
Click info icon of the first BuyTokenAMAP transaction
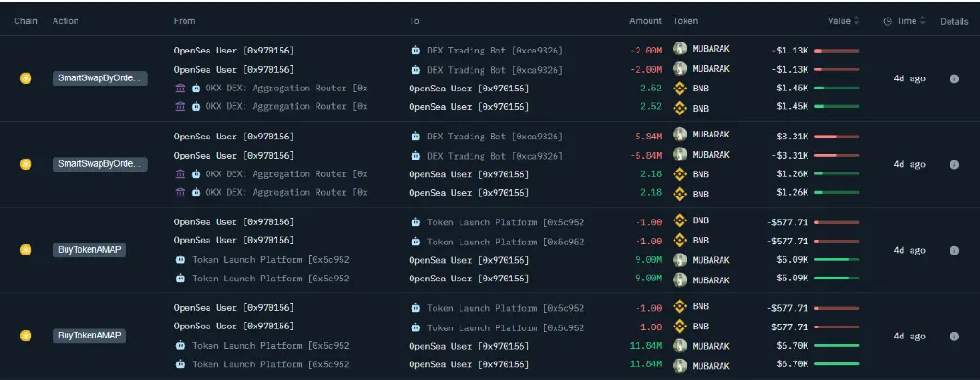point(954,250)
